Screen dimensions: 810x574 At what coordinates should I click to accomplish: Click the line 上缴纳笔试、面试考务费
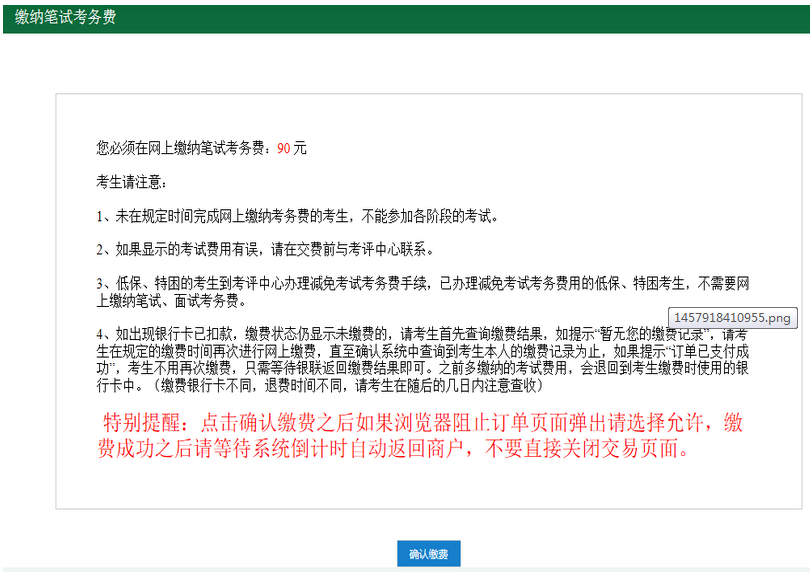point(172,300)
